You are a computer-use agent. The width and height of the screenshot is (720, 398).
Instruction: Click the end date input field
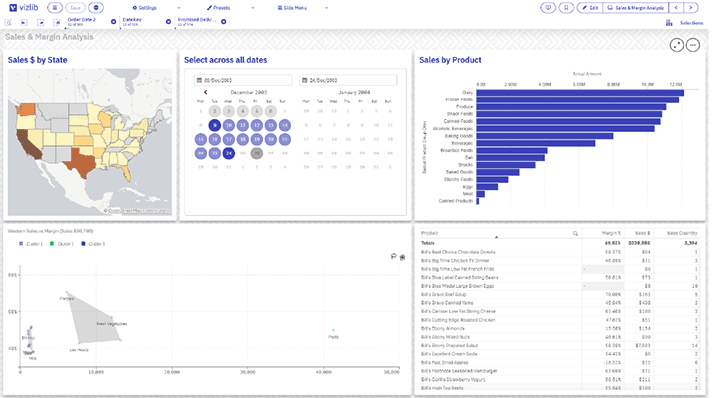(x=348, y=80)
